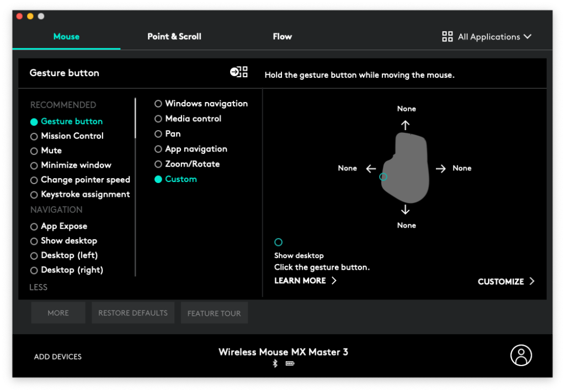Click the gesture button circle on mouse image
This screenshot has width=565, height=392.
383,177
